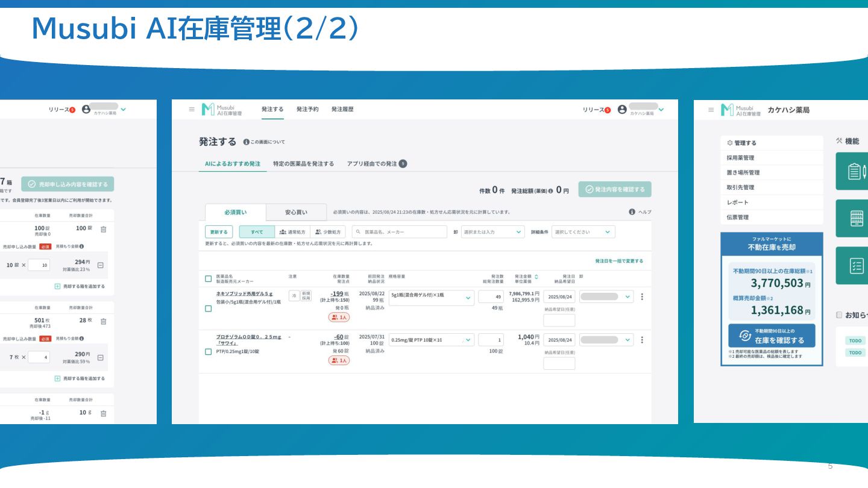Click order quantity field showing 49
The width and height of the screenshot is (868, 488).
(x=491, y=296)
